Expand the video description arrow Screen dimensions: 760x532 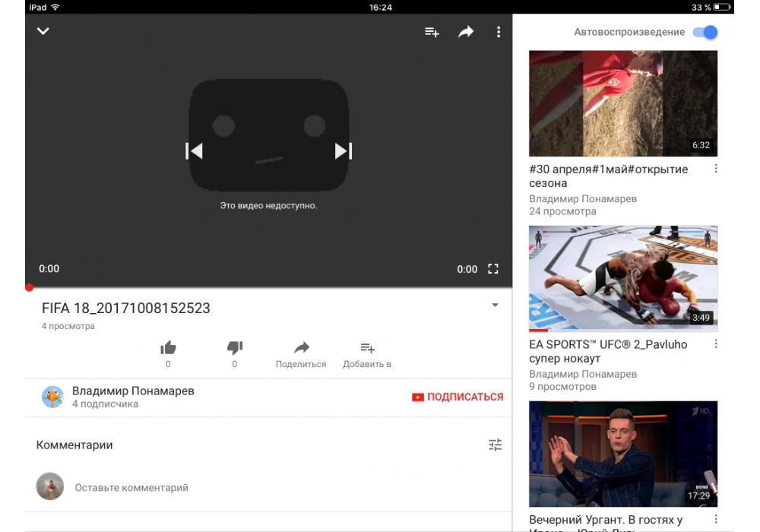tap(495, 306)
